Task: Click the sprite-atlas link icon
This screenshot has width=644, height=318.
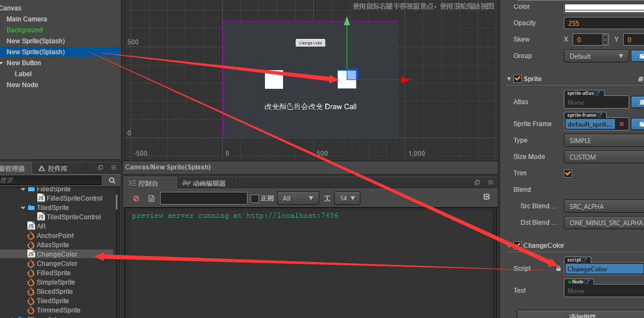Action: (597, 93)
